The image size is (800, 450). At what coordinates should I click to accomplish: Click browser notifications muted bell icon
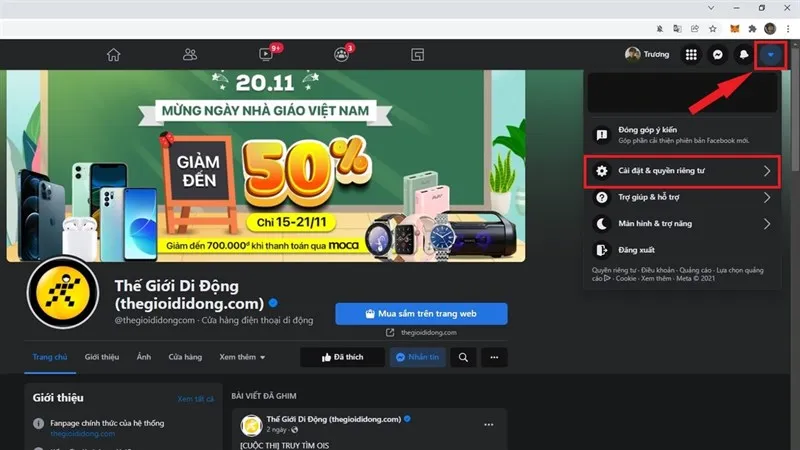(660, 29)
